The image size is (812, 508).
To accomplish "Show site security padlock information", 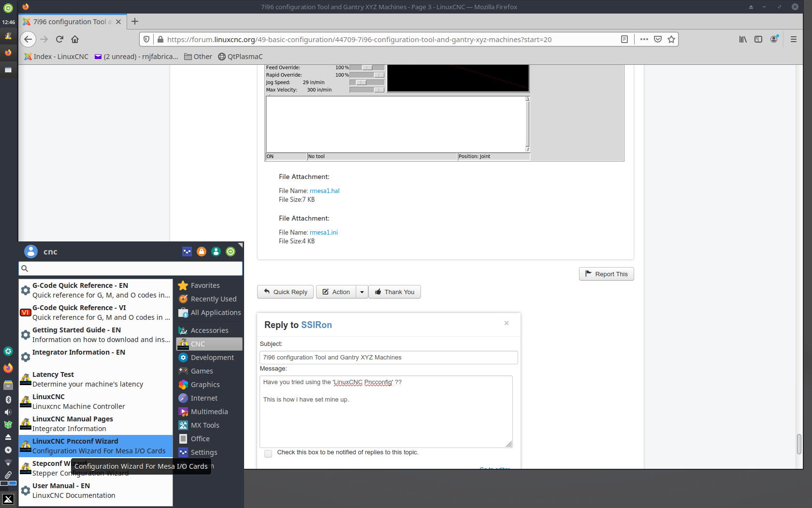I will tap(160, 39).
